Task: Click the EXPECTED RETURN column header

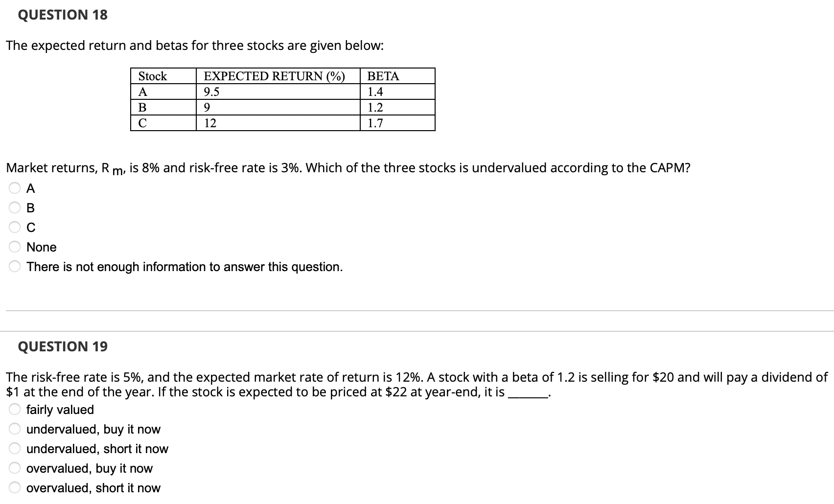Action: pos(274,76)
